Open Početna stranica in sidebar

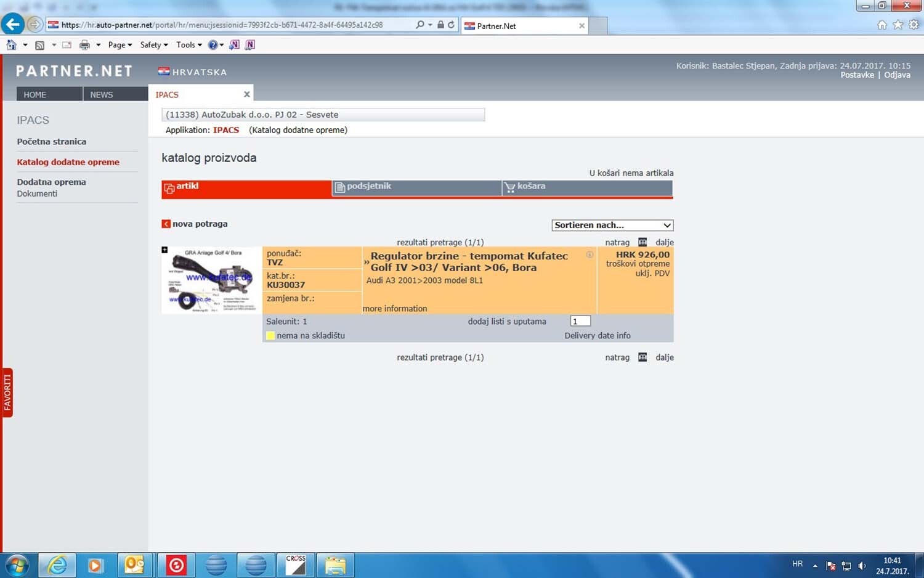click(52, 141)
